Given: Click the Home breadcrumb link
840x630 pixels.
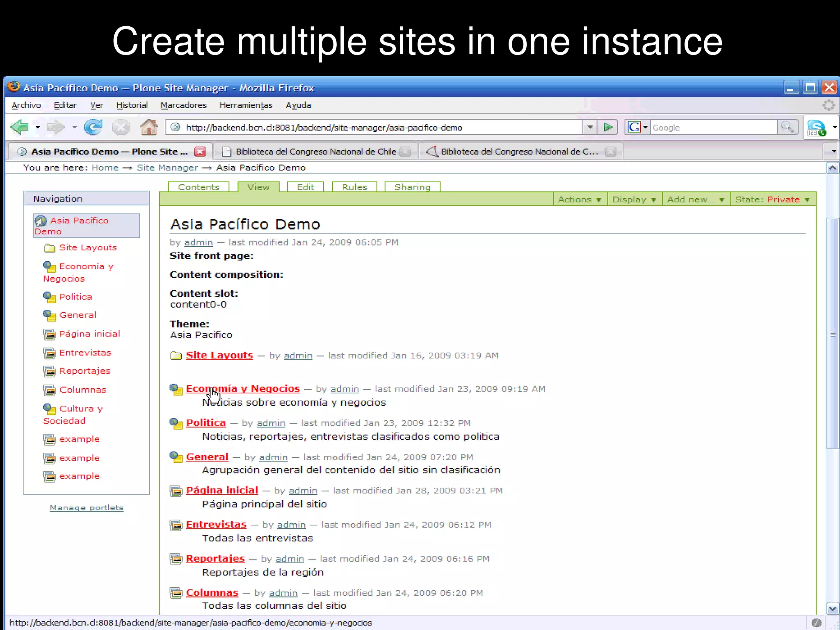Looking at the screenshot, I should click(105, 168).
